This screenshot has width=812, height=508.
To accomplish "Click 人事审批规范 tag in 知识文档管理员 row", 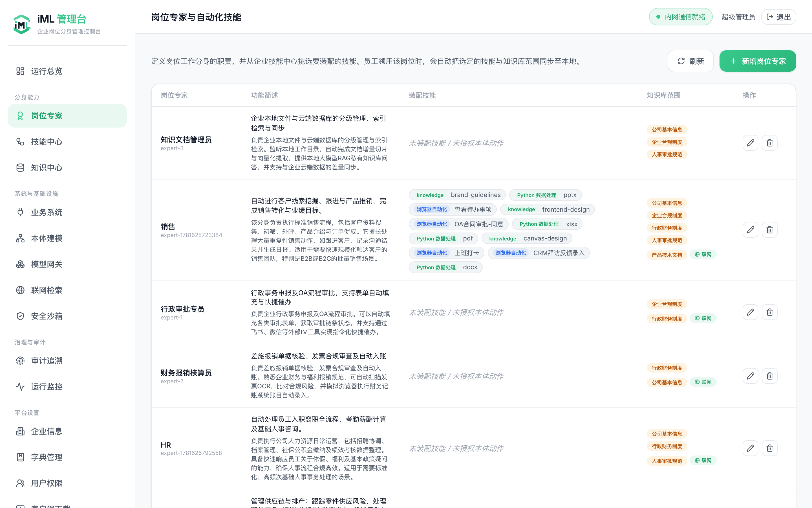I will point(667,155).
